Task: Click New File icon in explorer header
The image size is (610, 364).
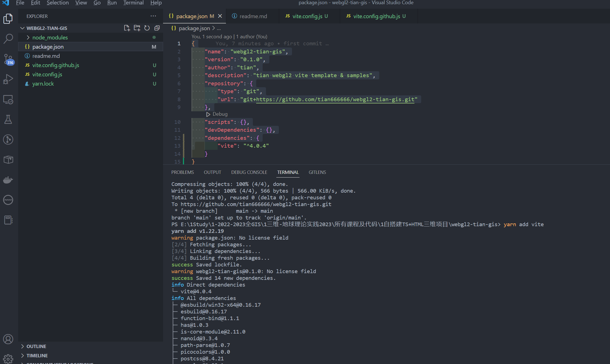Action: (127, 28)
